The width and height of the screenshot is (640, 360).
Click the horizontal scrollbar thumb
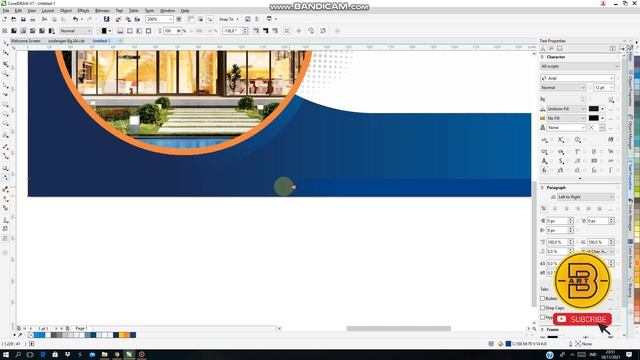399,329
